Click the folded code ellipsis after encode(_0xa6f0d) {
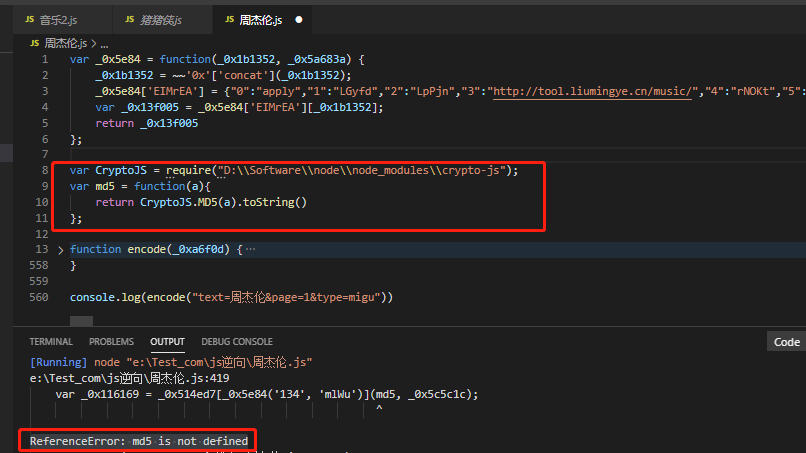 pos(250,249)
